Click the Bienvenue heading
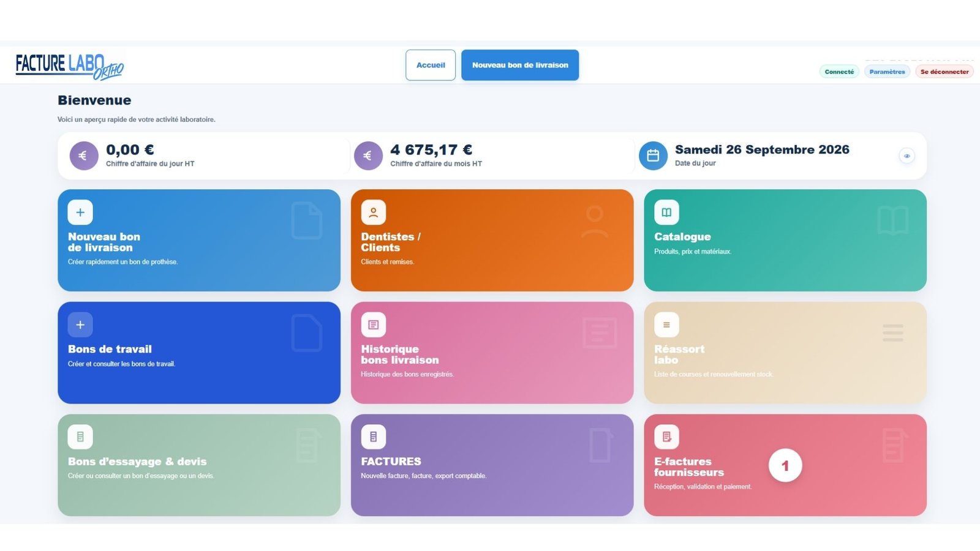 tap(94, 100)
